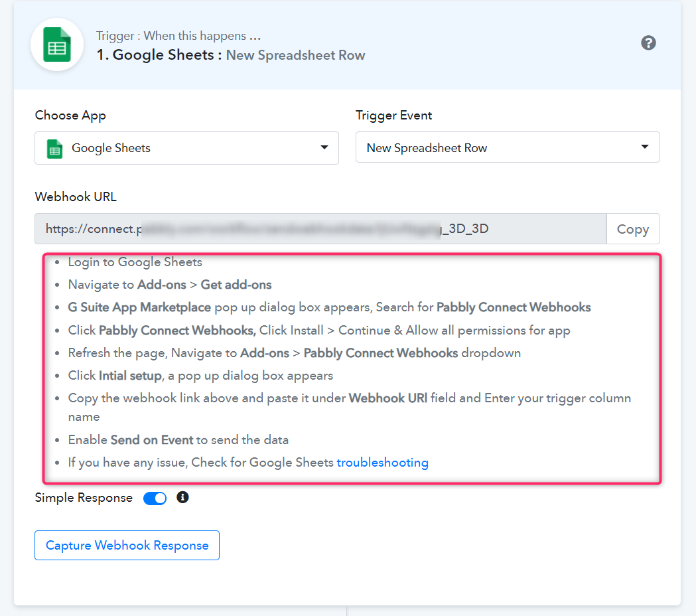Open the help question mark icon
The height and width of the screenshot is (616, 696).
[648, 43]
